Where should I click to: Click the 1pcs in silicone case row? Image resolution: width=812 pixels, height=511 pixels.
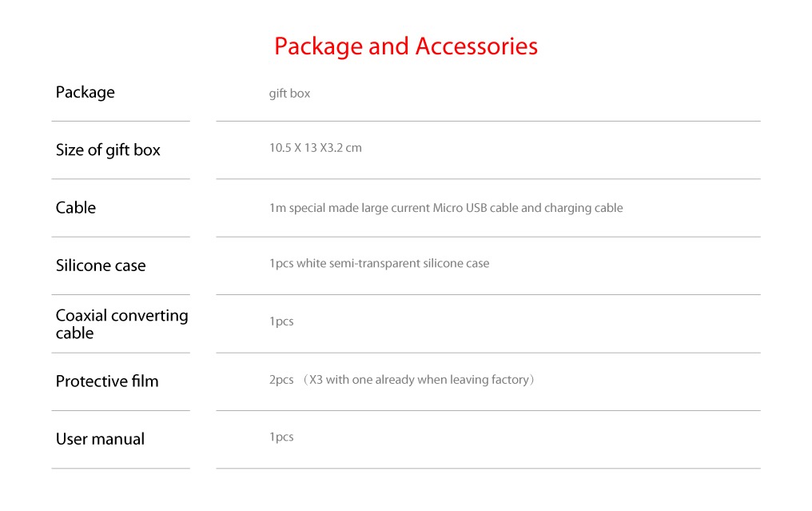click(281, 263)
